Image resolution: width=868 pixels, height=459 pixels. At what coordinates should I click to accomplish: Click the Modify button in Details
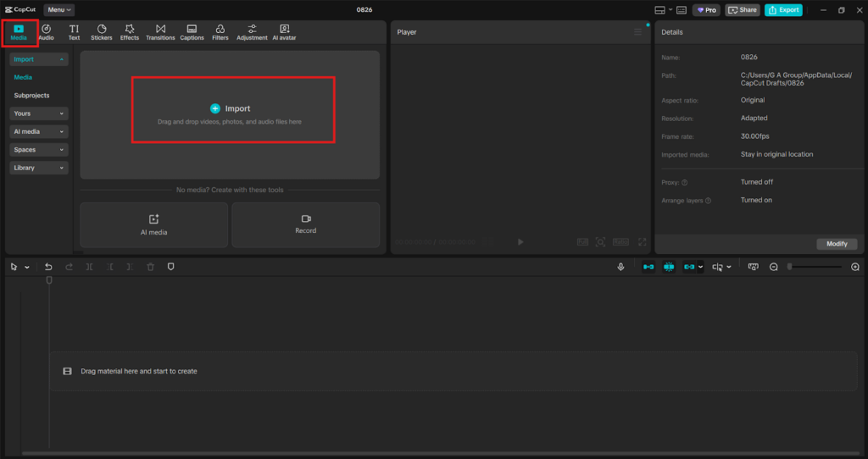pyautogui.click(x=836, y=244)
